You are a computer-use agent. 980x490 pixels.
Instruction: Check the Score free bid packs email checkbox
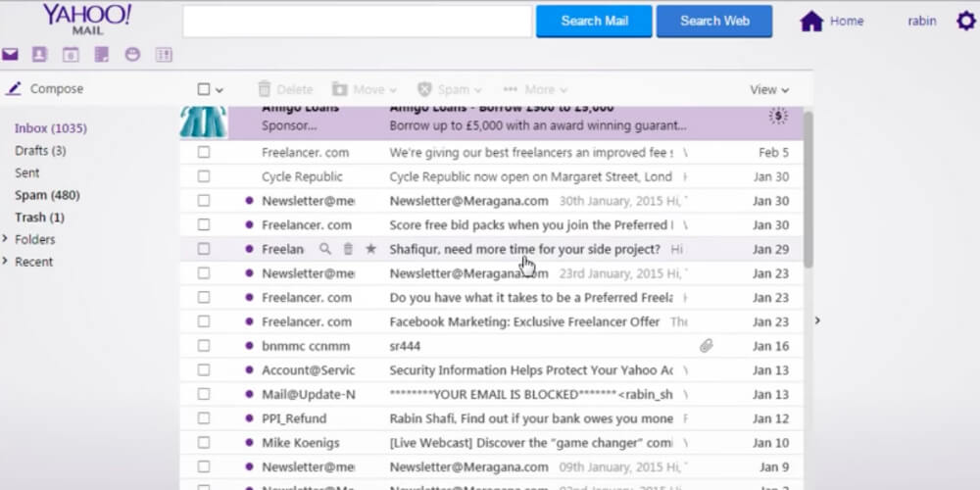pyautogui.click(x=204, y=225)
